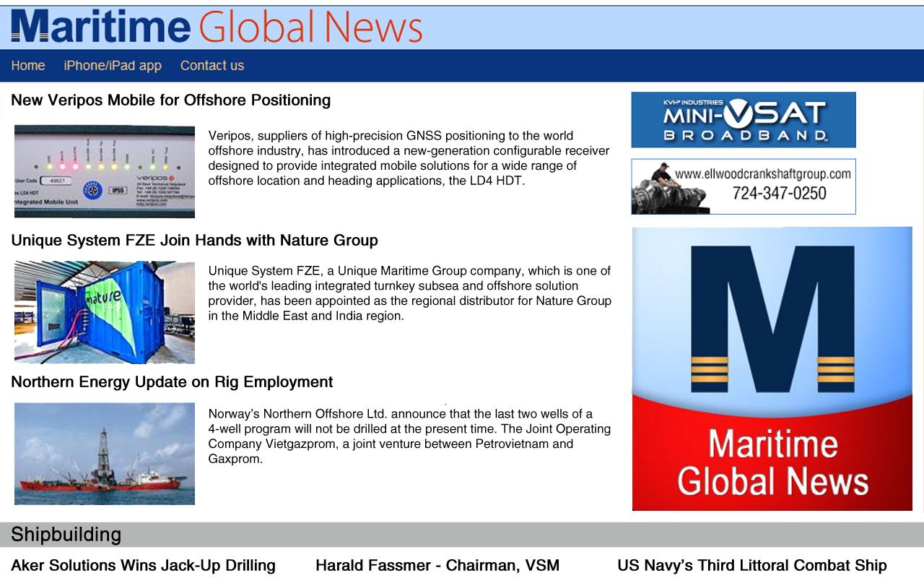Read the Veripos GNSS positioning summary text
Image resolution: width=924 pixels, height=578 pixels.
pos(409,158)
